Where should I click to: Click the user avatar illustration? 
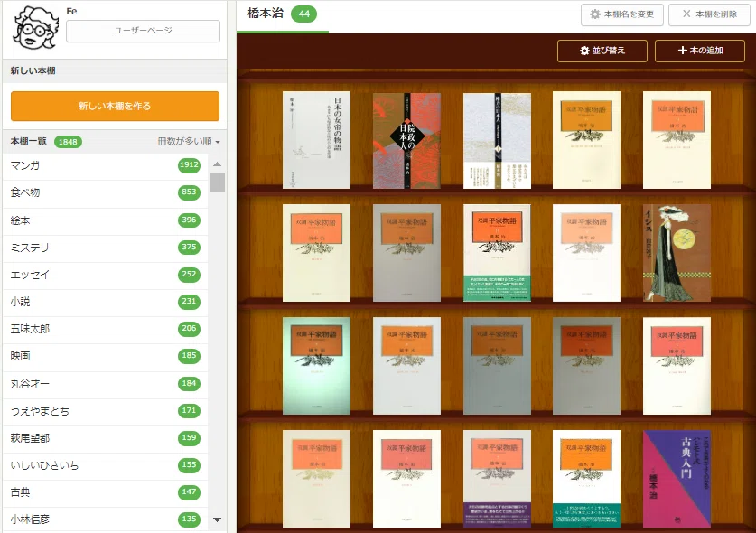pyautogui.click(x=36, y=28)
